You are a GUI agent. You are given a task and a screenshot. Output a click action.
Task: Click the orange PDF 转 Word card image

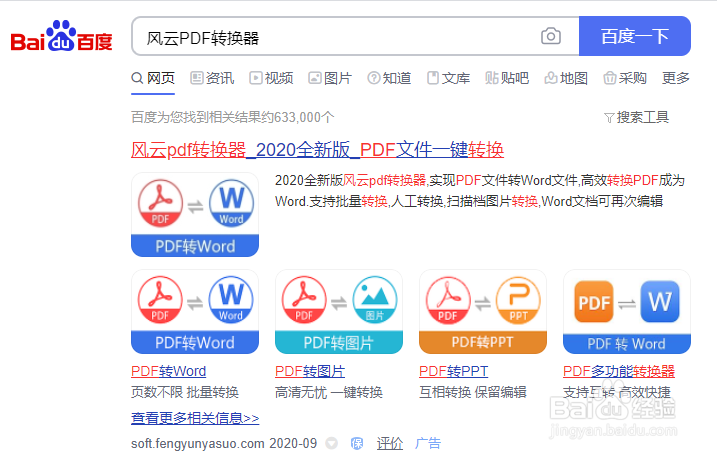click(627, 311)
